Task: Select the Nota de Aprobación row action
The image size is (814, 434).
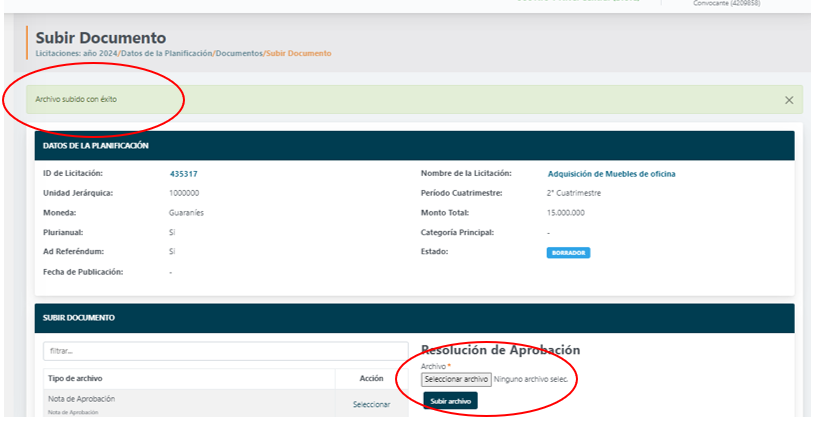Action: point(371,404)
